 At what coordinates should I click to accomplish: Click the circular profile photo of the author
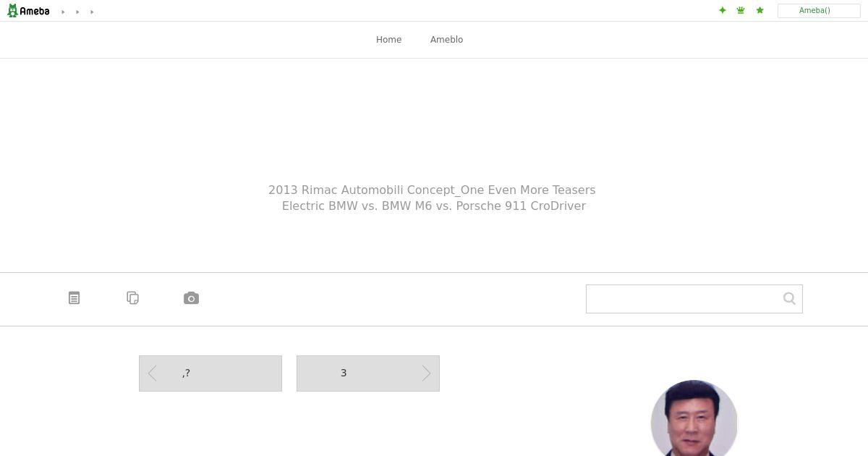click(694, 418)
